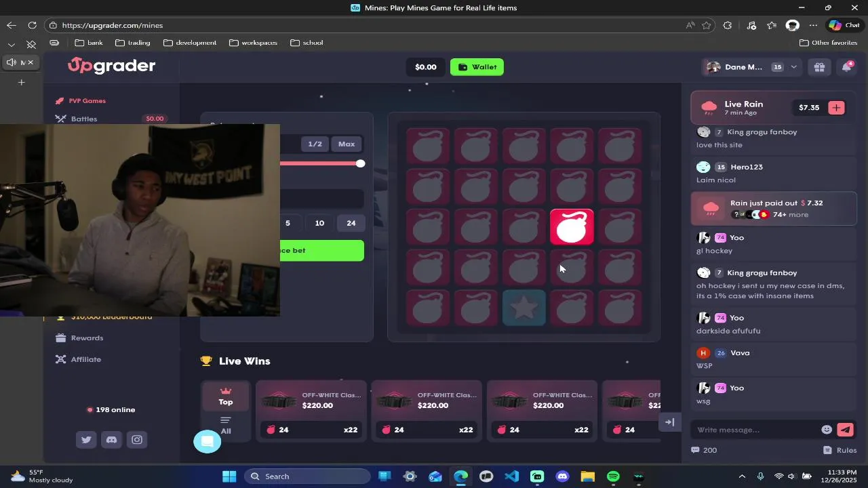Collapse the chat panel with arrow icon
This screenshot has width=868, height=488.
pyautogui.click(x=669, y=422)
